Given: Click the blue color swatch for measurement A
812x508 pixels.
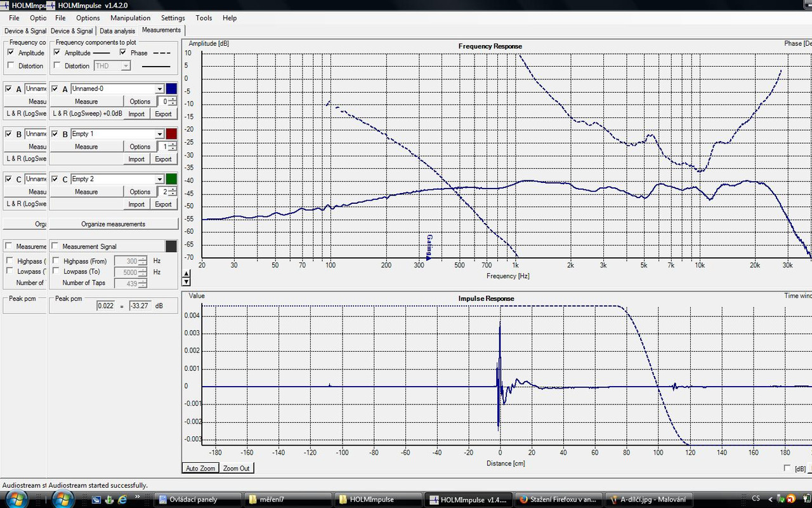Looking at the screenshot, I should point(171,89).
